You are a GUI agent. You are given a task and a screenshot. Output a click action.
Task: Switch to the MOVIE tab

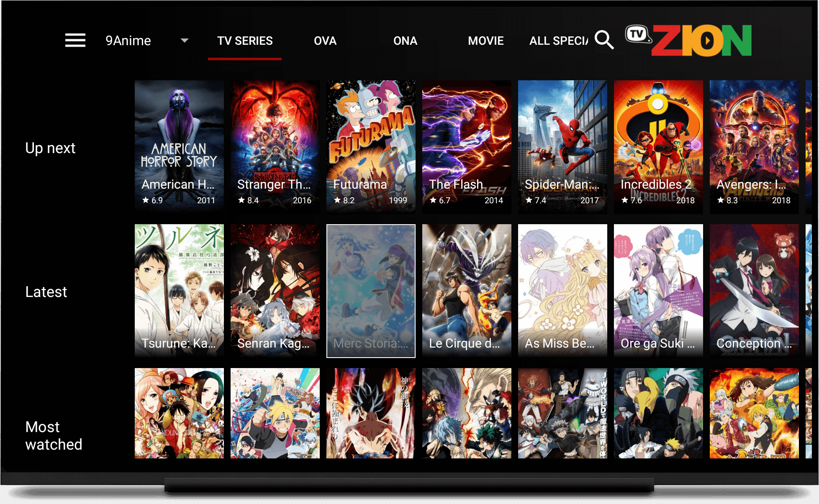485,41
